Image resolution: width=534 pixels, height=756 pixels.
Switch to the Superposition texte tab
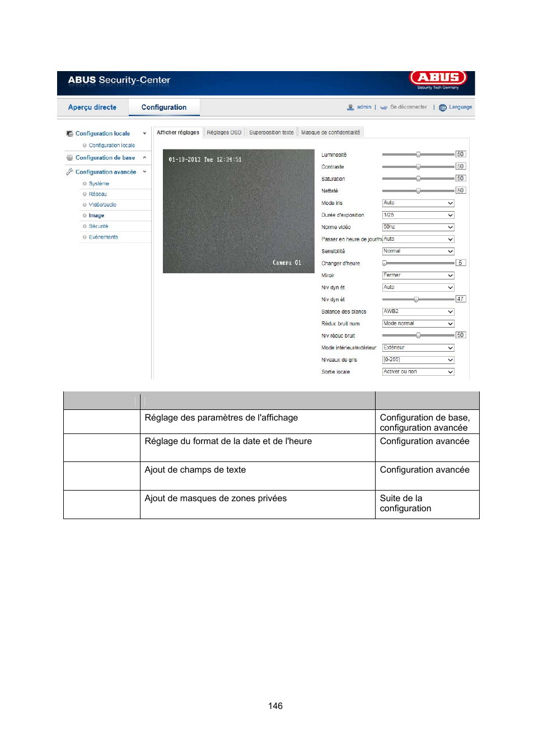[x=271, y=133]
